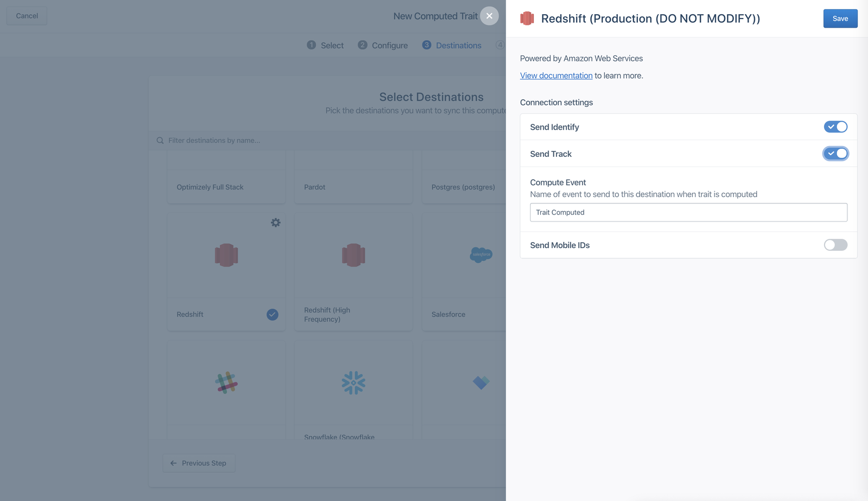Close the settings panel with X
This screenshot has height=501, width=868.
click(x=489, y=16)
